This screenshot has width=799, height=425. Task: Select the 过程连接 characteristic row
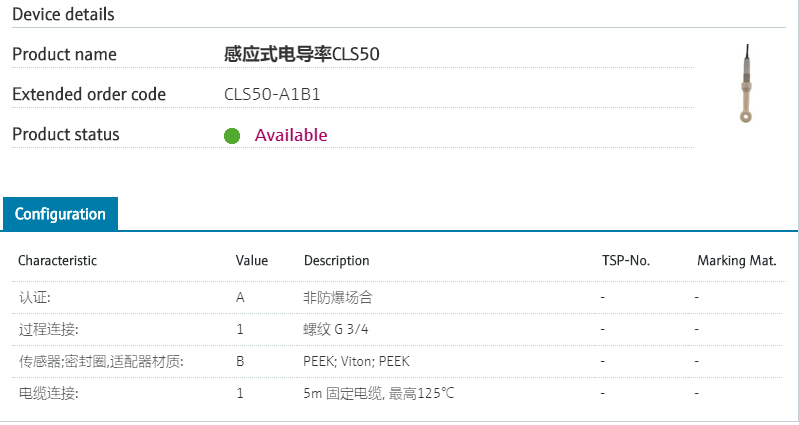pos(48,329)
